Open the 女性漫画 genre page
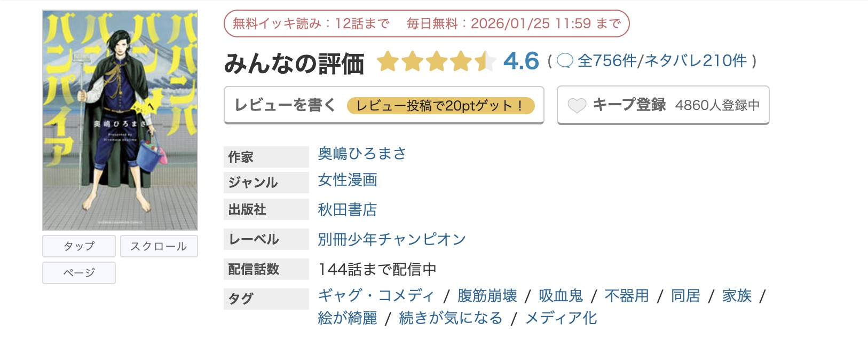 click(x=347, y=180)
